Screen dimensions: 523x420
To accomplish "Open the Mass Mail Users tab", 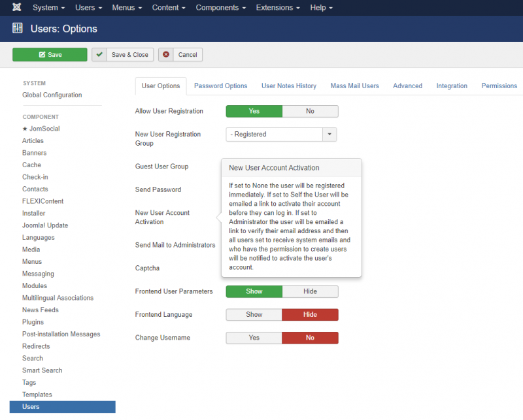I will 354,86.
